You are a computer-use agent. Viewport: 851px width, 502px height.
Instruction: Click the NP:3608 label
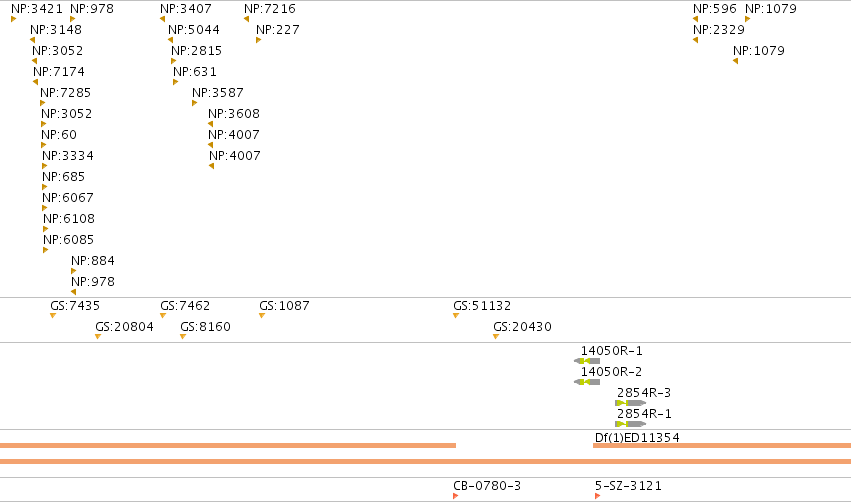pyautogui.click(x=234, y=114)
